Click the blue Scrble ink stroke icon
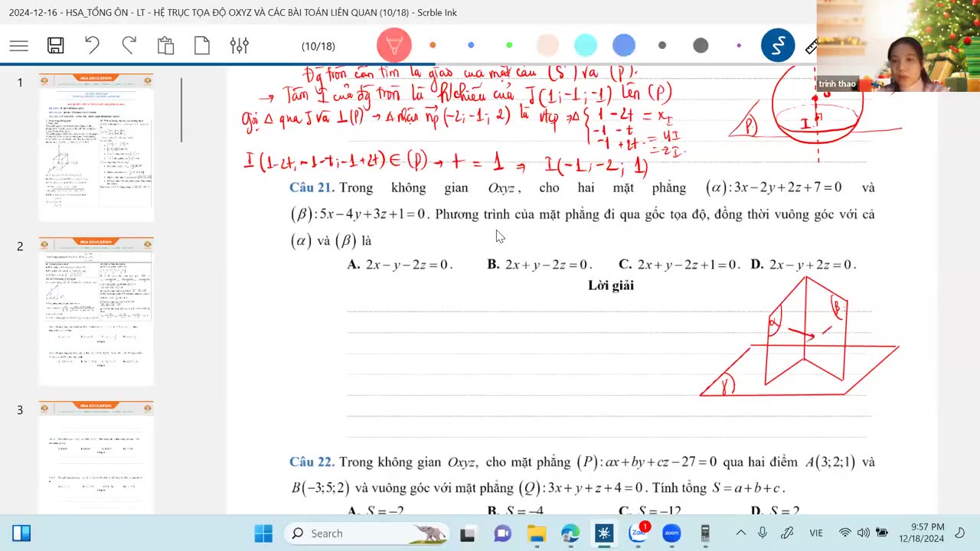Viewport: 980px width, 551px height. pyautogui.click(x=778, y=46)
